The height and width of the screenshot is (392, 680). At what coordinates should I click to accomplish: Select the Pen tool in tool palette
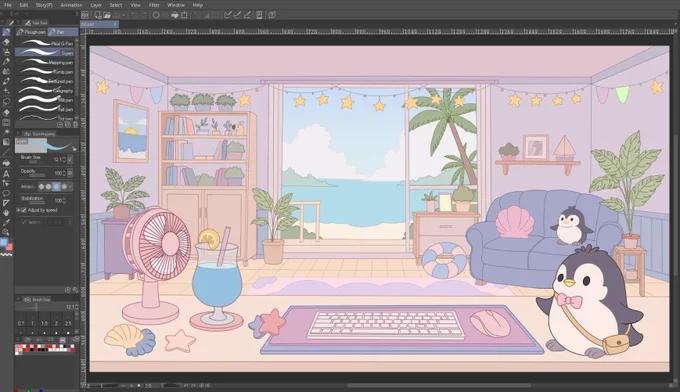pyautogui.click(x=6, y=32)
